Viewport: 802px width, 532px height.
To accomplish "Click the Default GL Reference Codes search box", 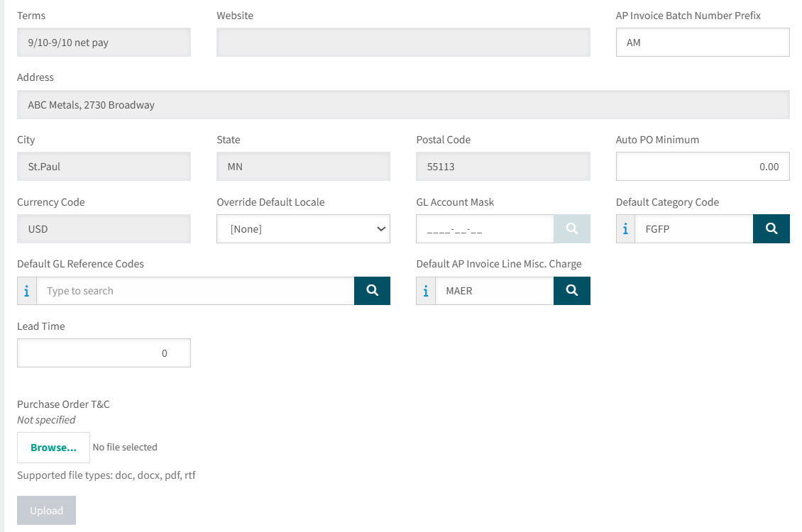I will coord(195,291).
